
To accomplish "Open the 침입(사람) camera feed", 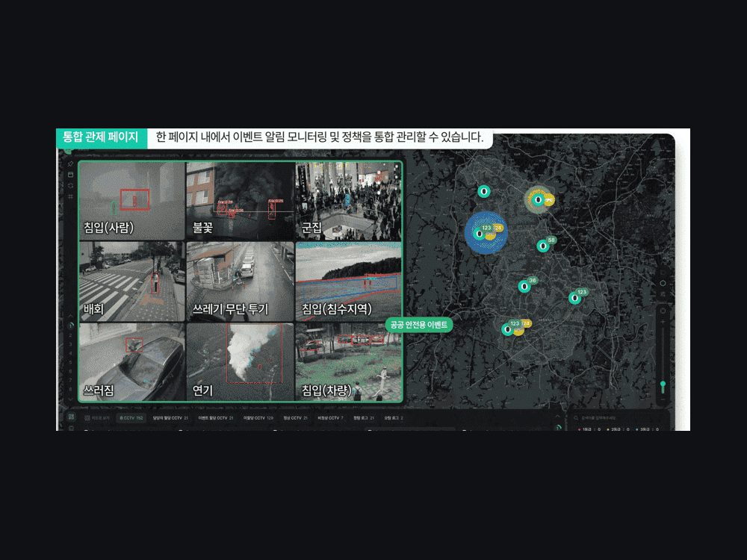I will (132, 200).
